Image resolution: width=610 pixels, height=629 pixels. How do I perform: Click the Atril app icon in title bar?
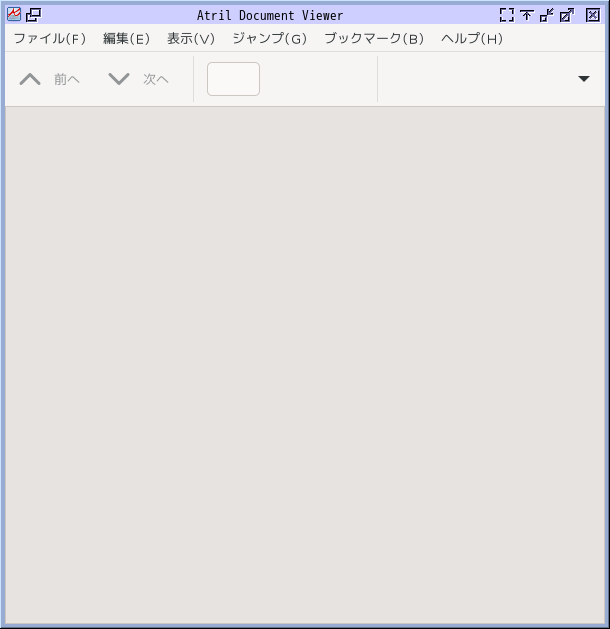pyautogui.click(x=14, y=15)
